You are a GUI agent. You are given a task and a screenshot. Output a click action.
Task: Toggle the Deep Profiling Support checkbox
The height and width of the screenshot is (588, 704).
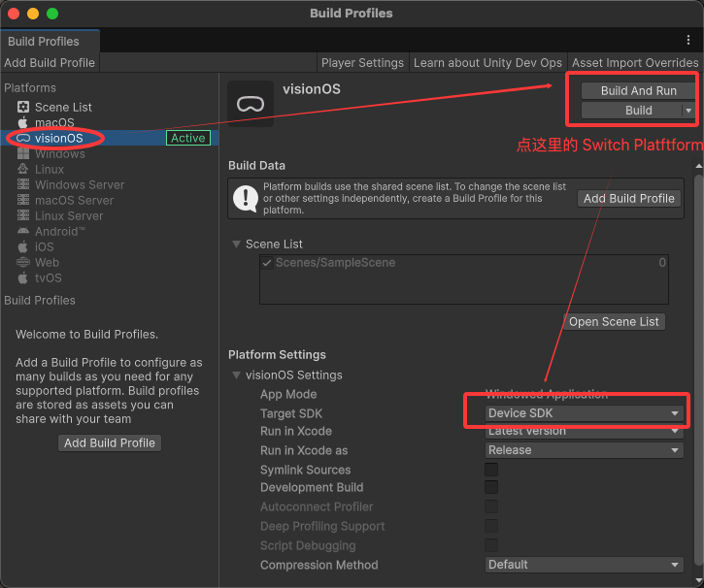491,526
